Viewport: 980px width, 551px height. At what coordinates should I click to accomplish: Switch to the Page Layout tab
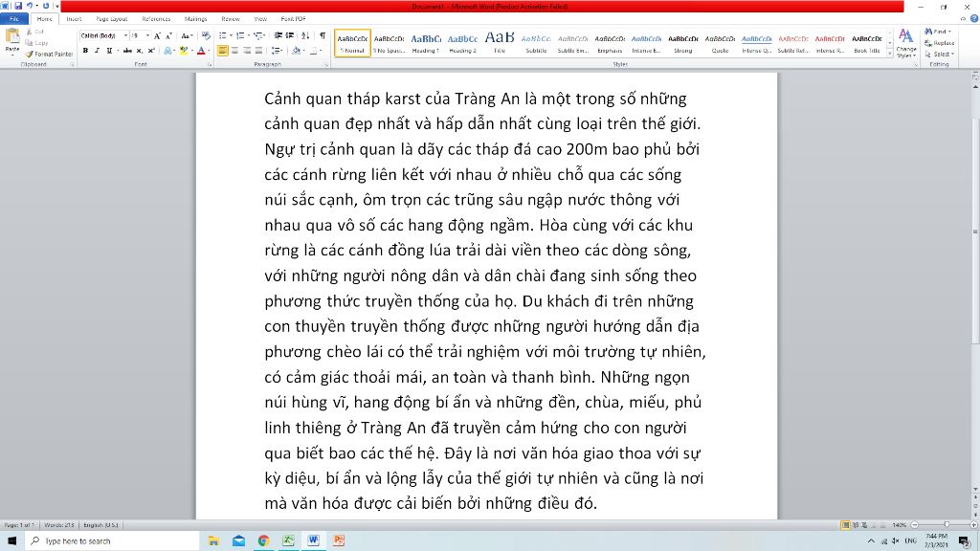pos(111,19)
